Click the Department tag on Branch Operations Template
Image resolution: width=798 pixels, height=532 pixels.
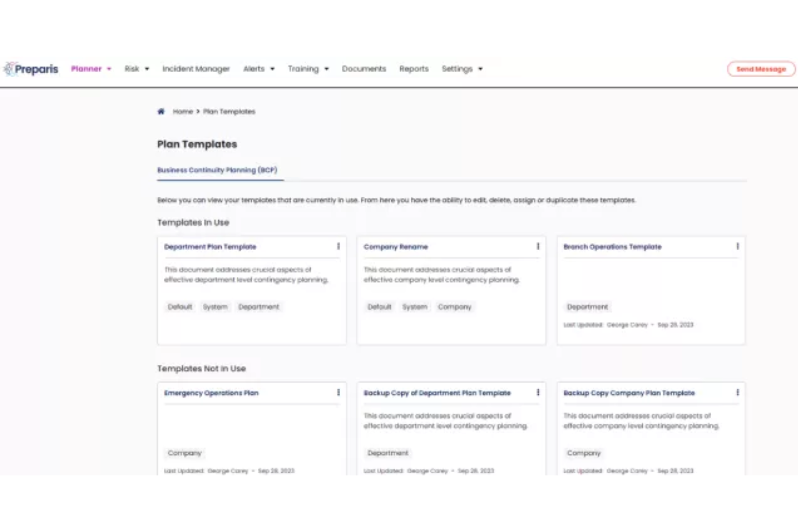click(587, 307)
